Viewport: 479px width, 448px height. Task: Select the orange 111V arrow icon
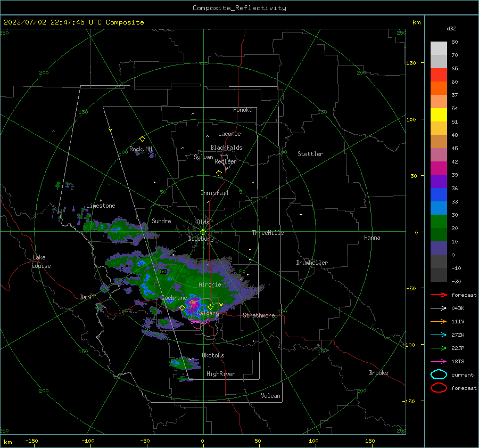[439, 321]
